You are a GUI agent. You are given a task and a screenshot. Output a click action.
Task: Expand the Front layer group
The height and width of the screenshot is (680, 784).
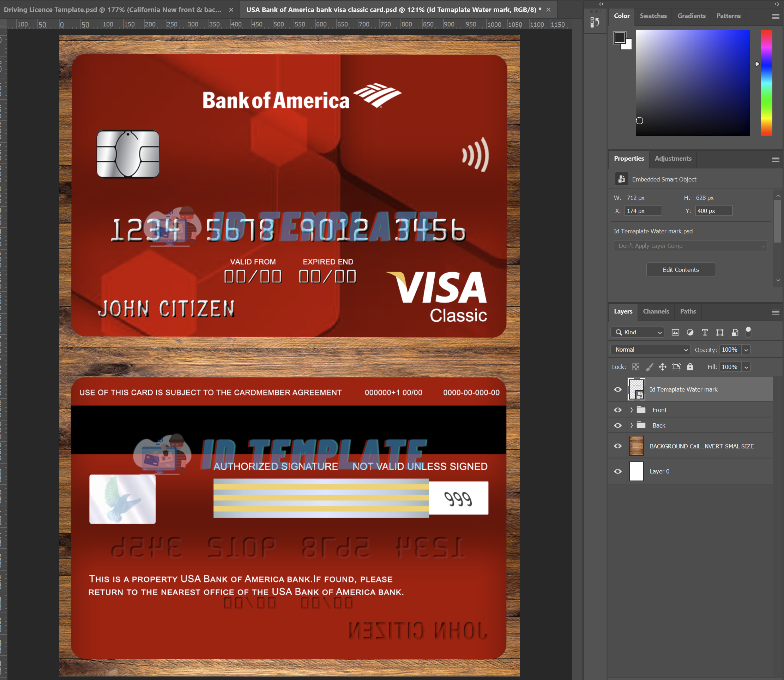click(631, 410)
